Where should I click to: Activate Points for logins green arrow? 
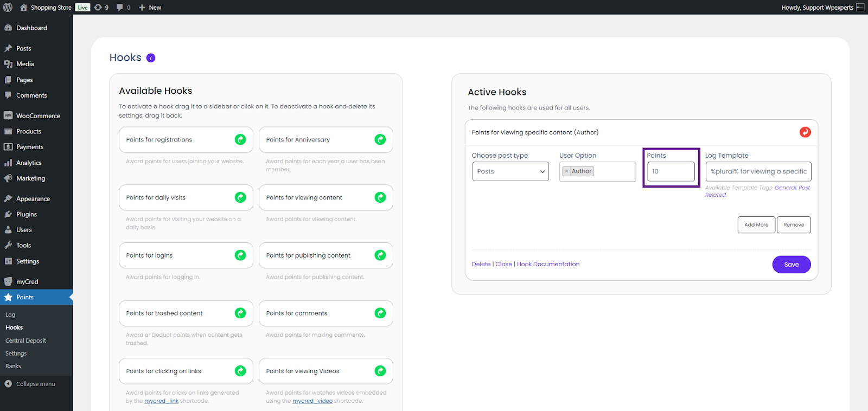click(x=240, y=255)
